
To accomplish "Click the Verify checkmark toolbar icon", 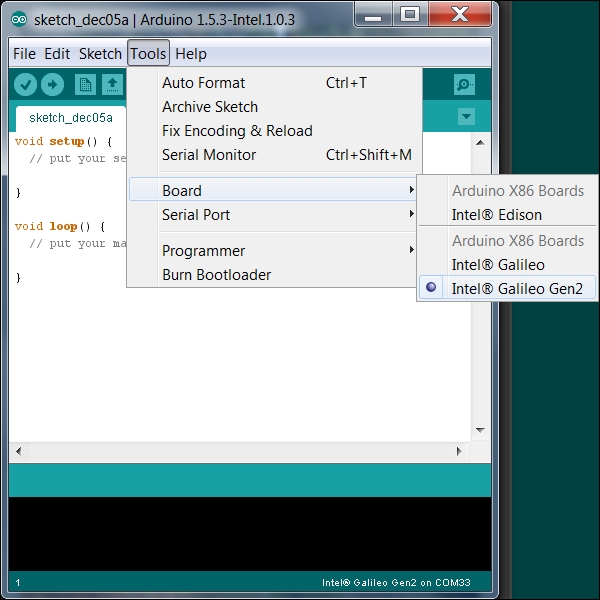I will 25,84.
